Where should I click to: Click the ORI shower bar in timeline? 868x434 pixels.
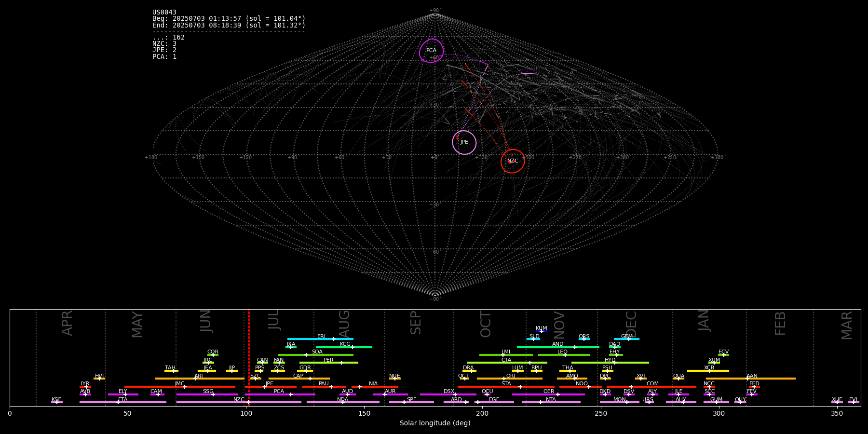(510, 379)
